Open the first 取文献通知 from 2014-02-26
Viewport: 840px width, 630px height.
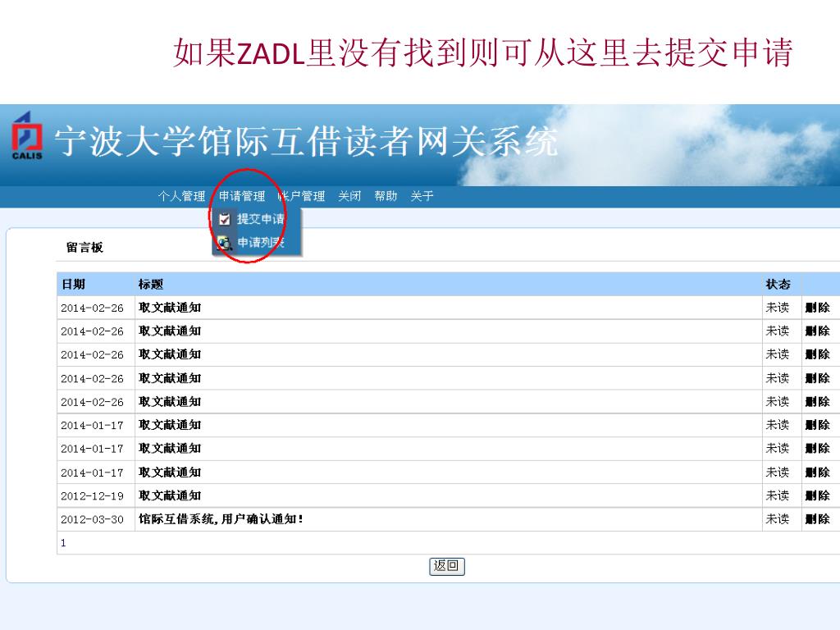point(170,308)
